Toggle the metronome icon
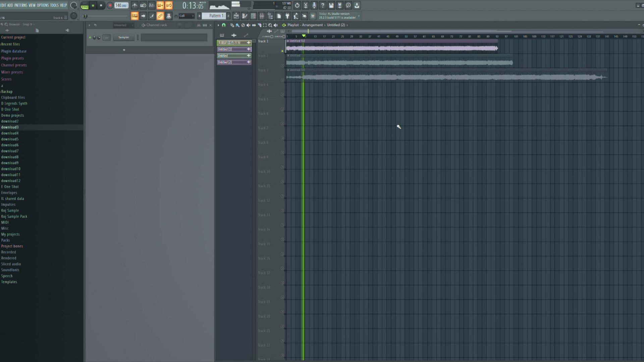644x362 pixels. 135,5
